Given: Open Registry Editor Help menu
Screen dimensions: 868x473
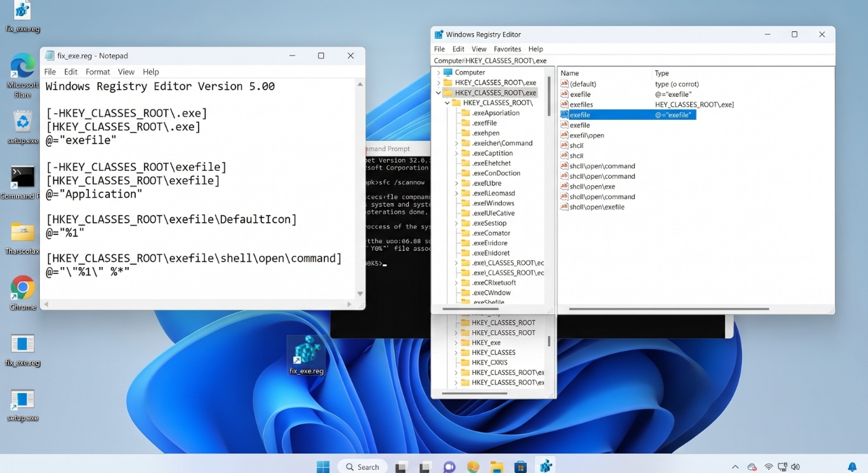Looking at the screenshot, I should coord(536,49).
